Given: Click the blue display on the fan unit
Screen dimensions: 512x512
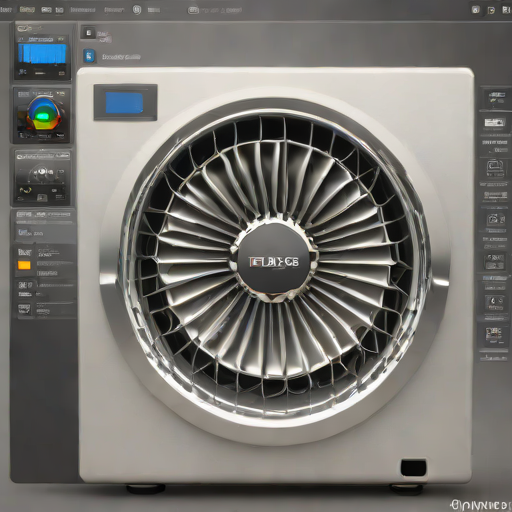Looking at the screenshot, I should (x=124, y=103).
